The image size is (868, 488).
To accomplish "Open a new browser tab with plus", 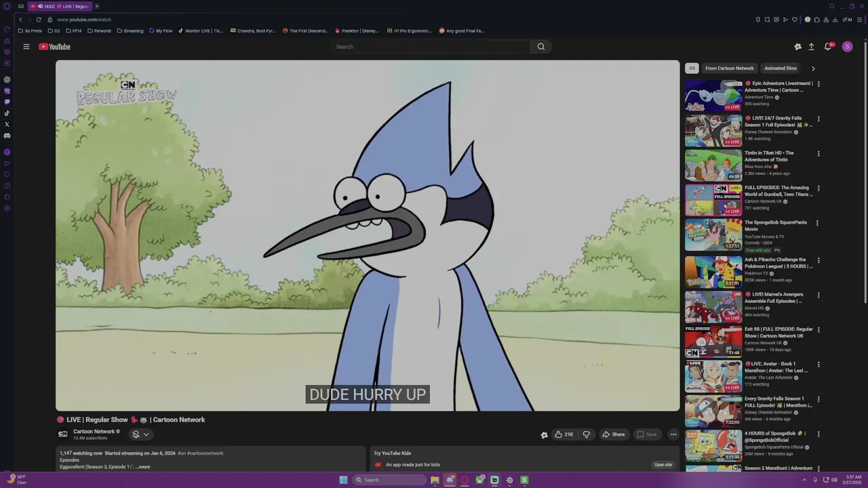I will tap(97, 6).
